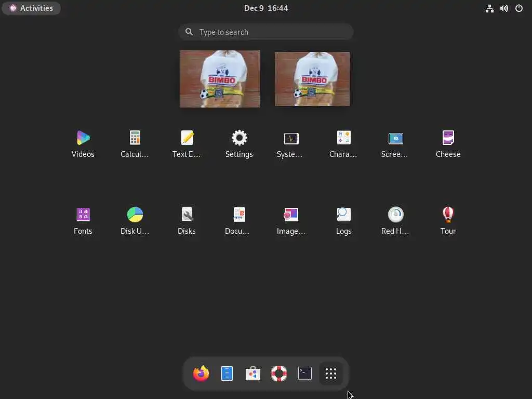Select the right Bimbo window thumbnail
The width and height of the screenshot is (532, 399).
(x=312, y=79)
